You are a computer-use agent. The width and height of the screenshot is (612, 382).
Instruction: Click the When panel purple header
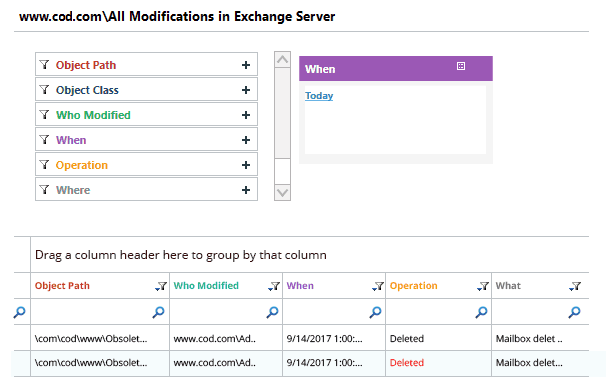[396, 69]
